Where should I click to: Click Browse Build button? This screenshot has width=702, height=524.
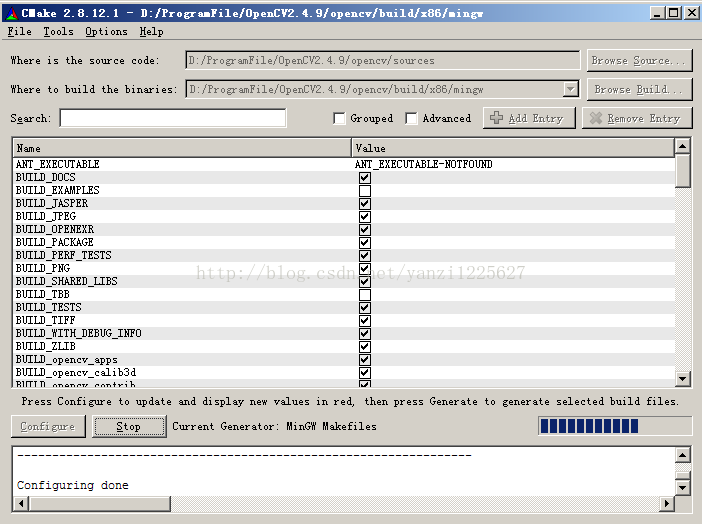pos(639,89)
